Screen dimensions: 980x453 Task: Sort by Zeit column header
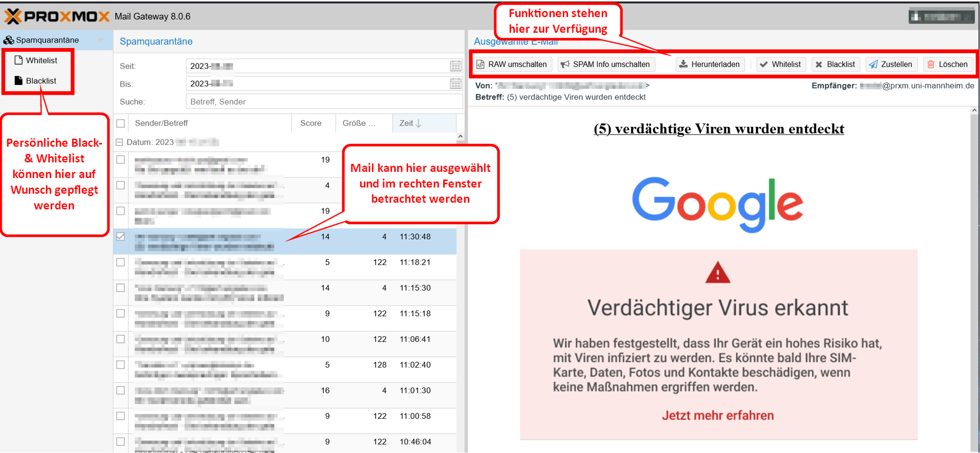[x=424, y=124]
